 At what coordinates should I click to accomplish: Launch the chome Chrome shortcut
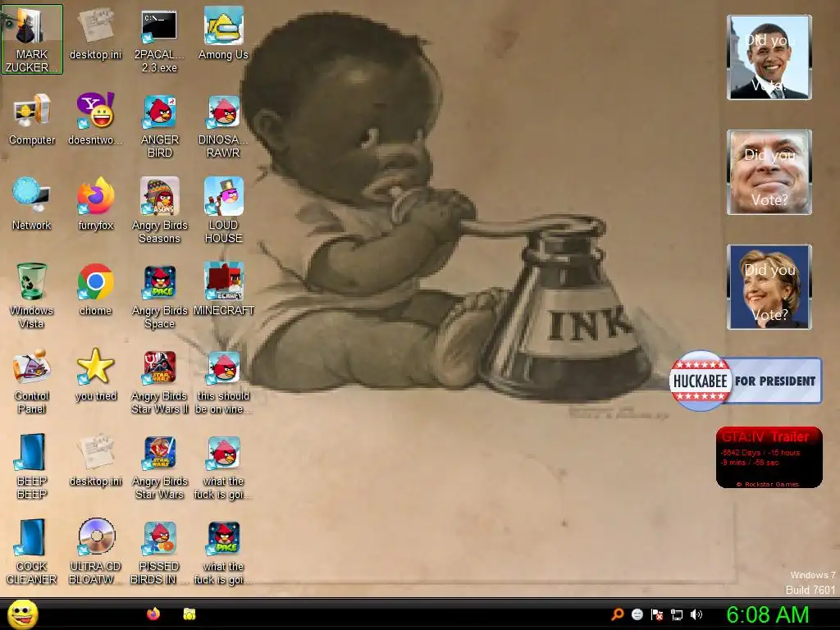tap(95, 290)
